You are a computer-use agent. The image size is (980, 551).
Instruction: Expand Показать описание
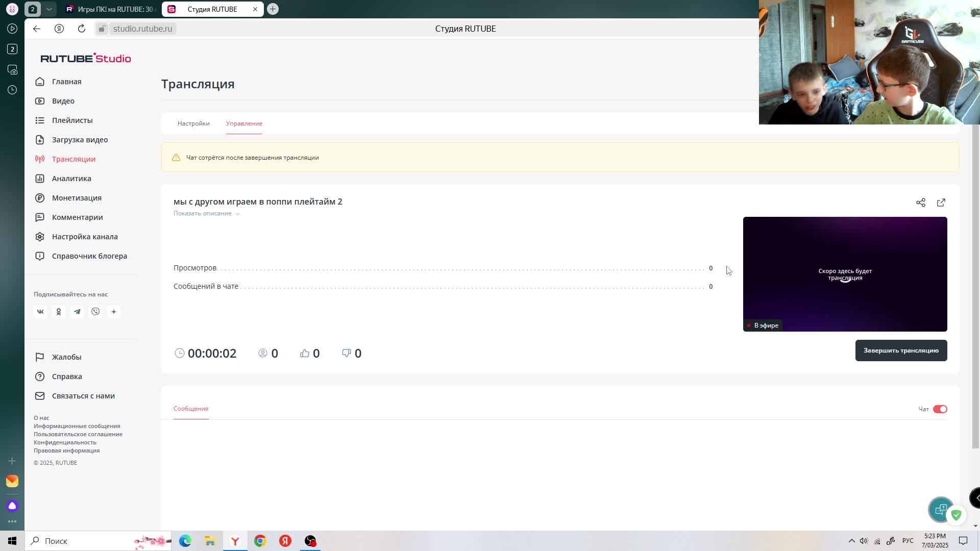[x=206, y=213]
